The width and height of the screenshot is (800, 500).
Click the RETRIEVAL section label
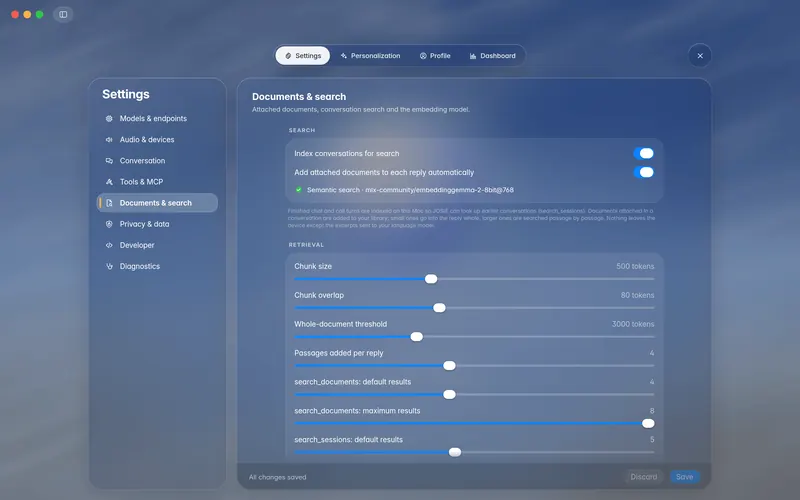tap(306, 245)
